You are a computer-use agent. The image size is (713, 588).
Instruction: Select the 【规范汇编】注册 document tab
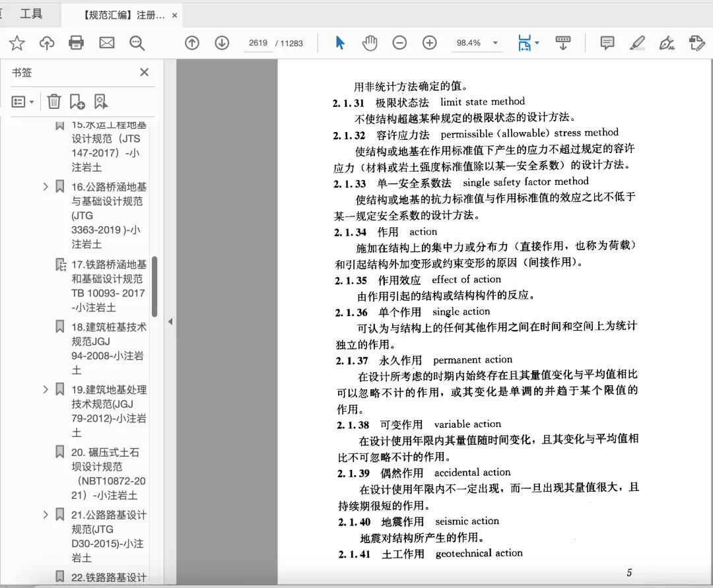click(123, 15)
